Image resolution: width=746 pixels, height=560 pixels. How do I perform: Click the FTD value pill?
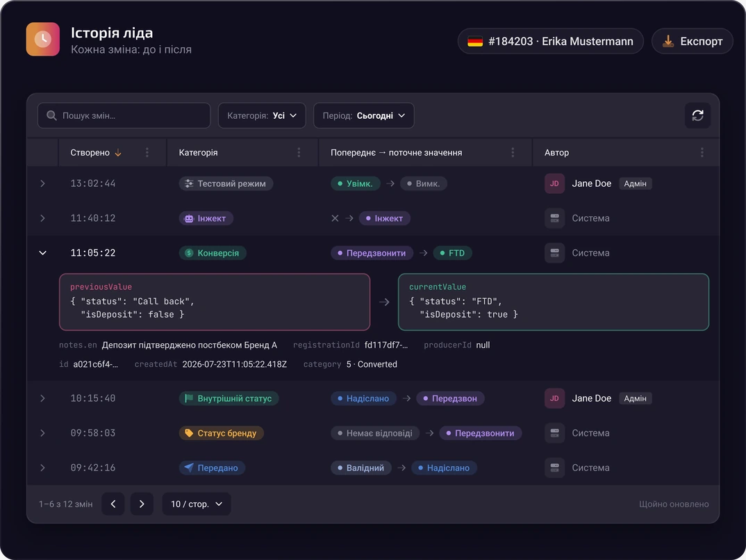[x=452, y=253]
